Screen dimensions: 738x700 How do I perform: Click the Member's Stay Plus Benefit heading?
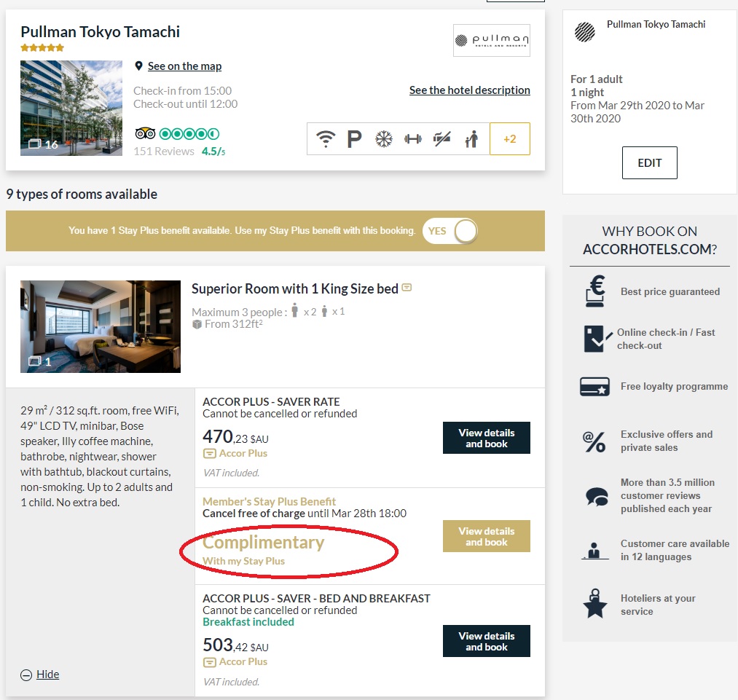click(x=269, y=501)
